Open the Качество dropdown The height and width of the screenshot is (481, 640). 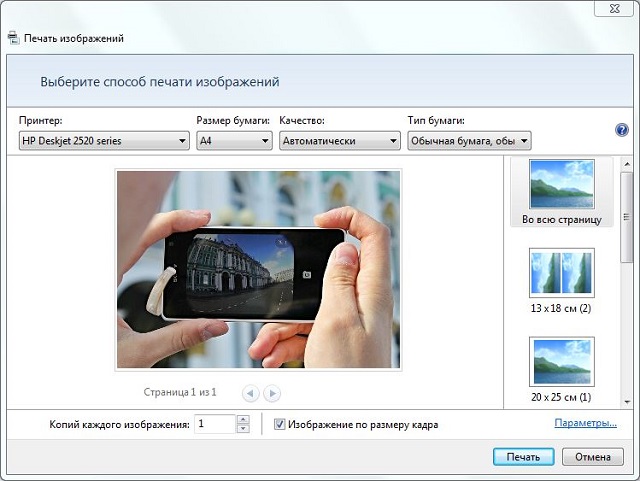(340, 141)
